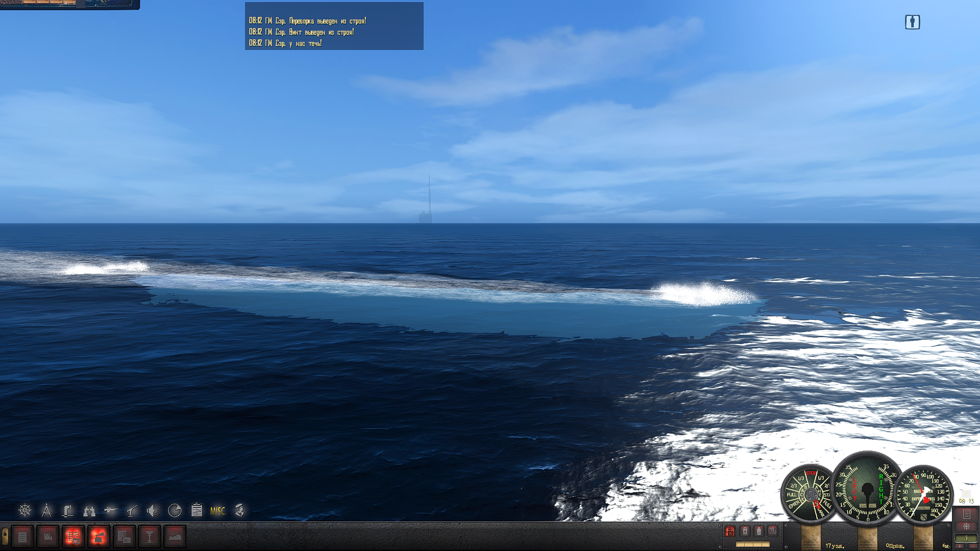
Task: Open the hydrophone sonar station
Action: [153, 510]
